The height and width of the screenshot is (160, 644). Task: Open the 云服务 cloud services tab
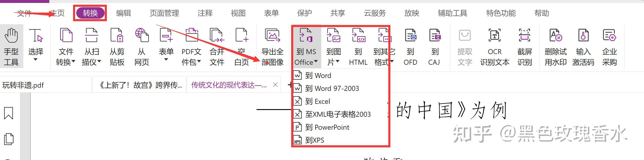(x=375, y=13)
